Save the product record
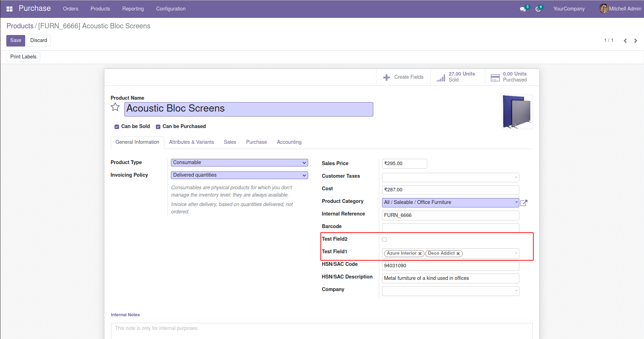Screen dimensions: 644x339 (16, 41)
